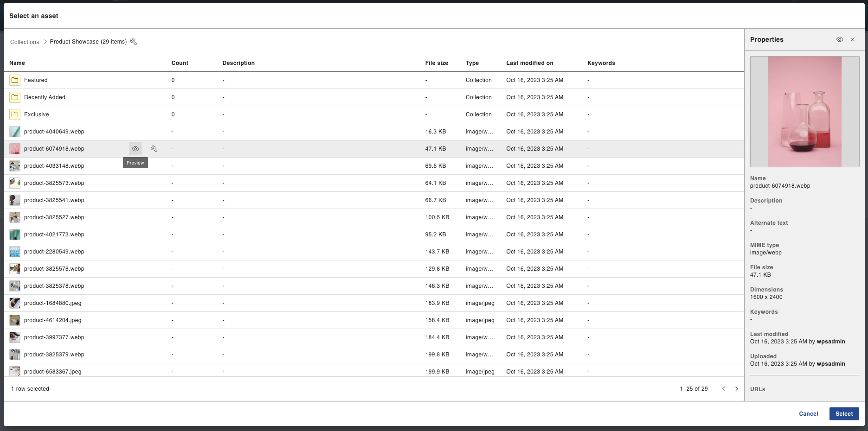Click the Preview eye icon for product-6074918.webp

tap(135, 149)
